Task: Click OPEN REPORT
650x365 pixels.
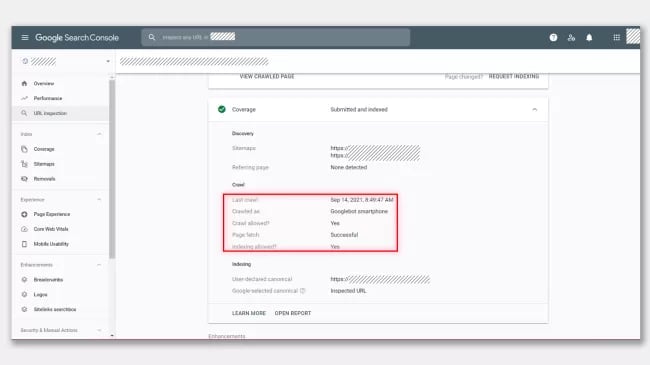Action: 293,313
